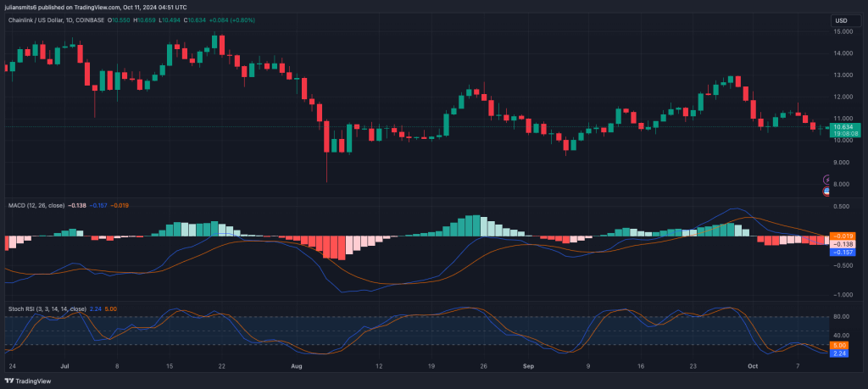
Task: Click the open price value O10.550
Action: click(118, 20)
